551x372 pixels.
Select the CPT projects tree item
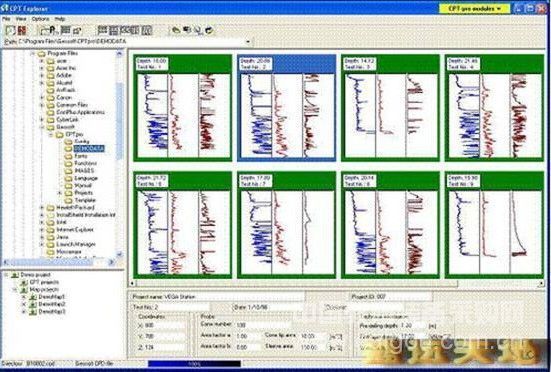pos(44,282)
